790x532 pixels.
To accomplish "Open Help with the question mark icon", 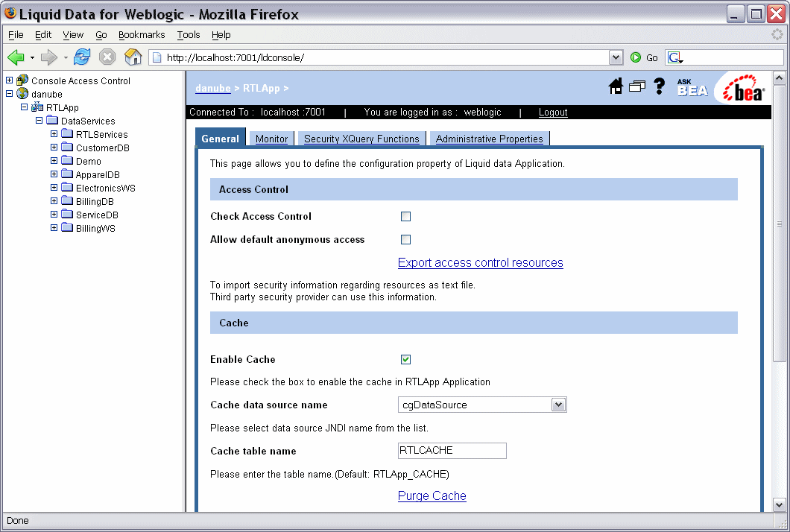I will coord(659,86).
